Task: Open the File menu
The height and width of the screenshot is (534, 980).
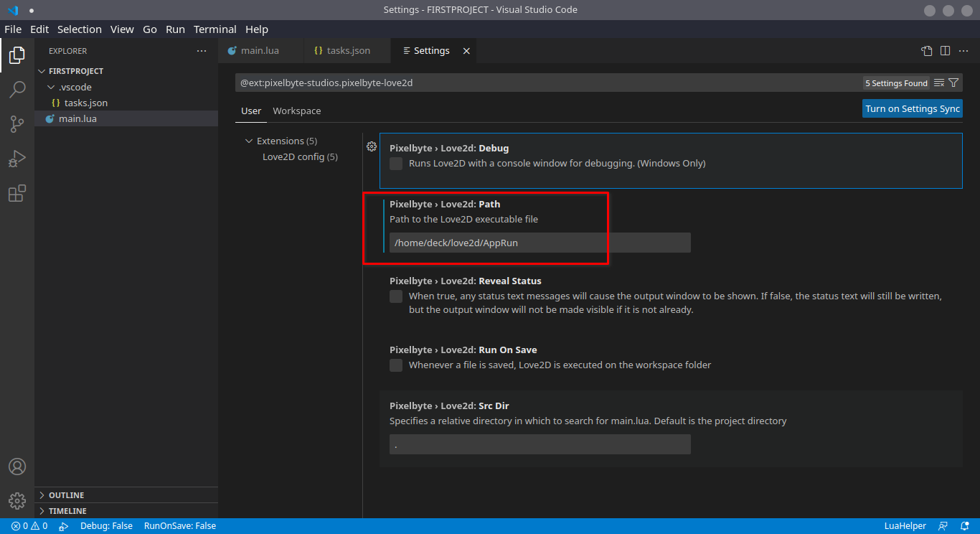Action: point(13,29)
